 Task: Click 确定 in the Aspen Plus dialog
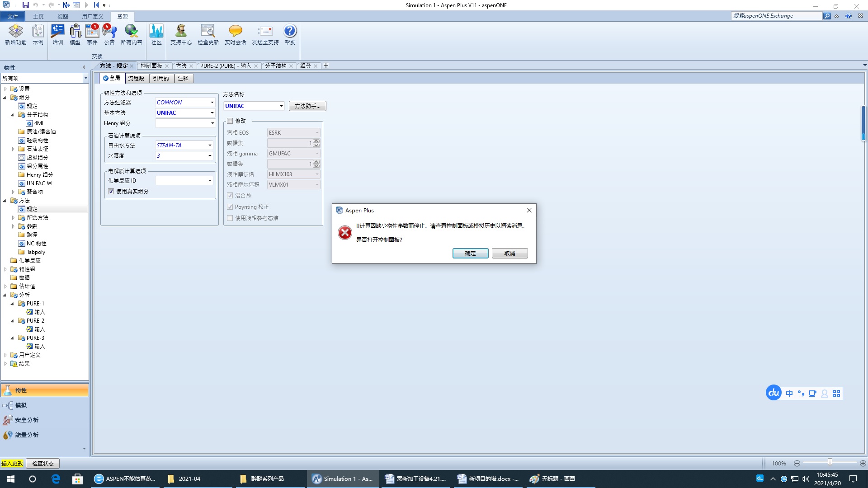click(x=470, y=253)
